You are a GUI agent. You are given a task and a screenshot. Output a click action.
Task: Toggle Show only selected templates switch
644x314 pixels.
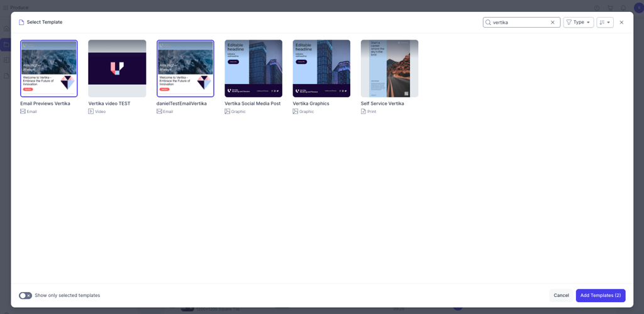pos(25,296)
